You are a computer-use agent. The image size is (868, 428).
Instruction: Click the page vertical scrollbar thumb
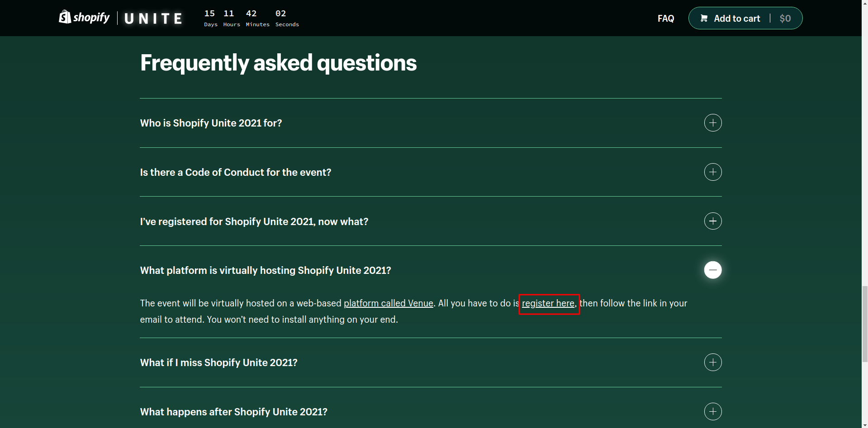864,323
